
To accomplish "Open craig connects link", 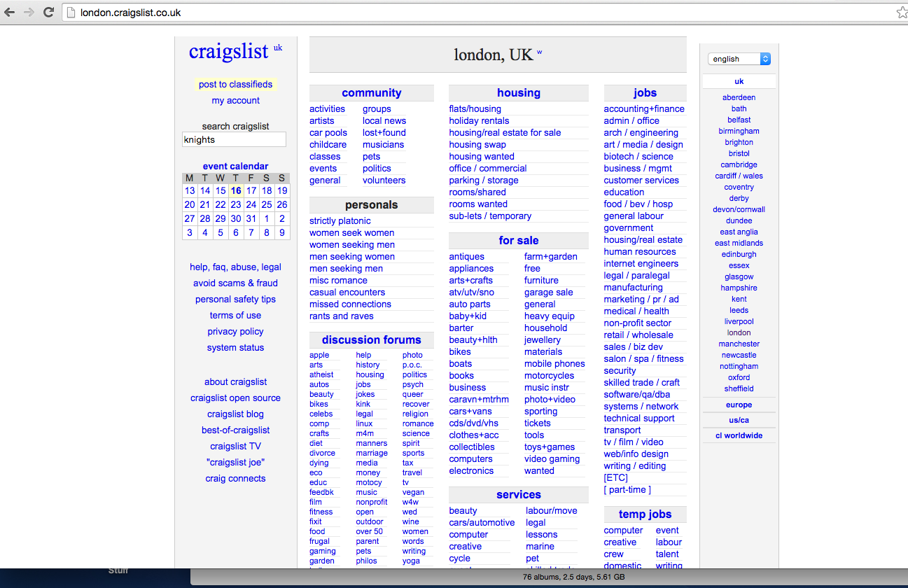I will tap(235, 478).
